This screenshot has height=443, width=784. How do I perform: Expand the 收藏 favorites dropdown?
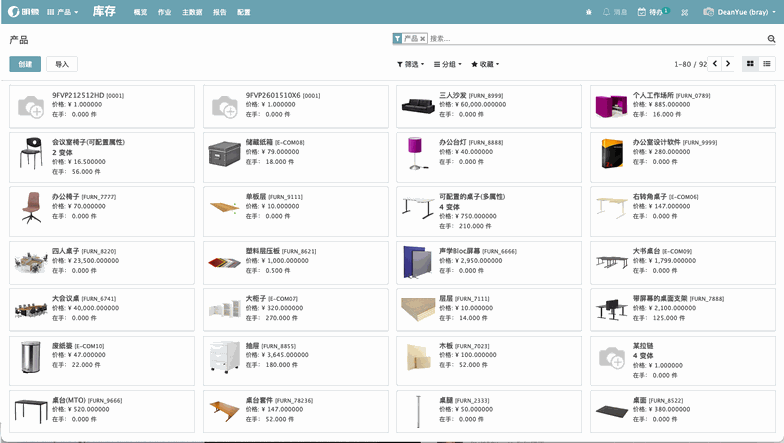pos(485,64)
